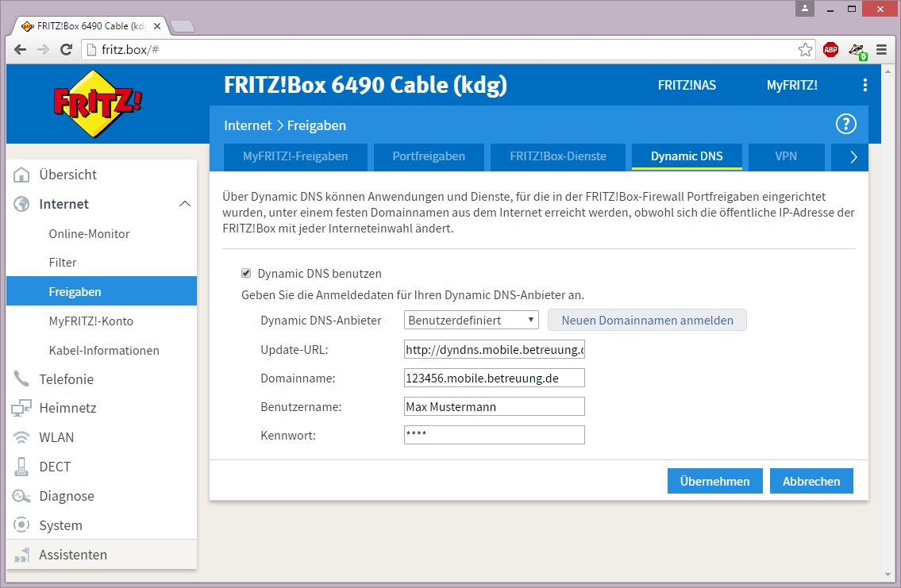The image size is (901, 588).
Task: Click the Chrome user profile icon
Action: (804, 8)
